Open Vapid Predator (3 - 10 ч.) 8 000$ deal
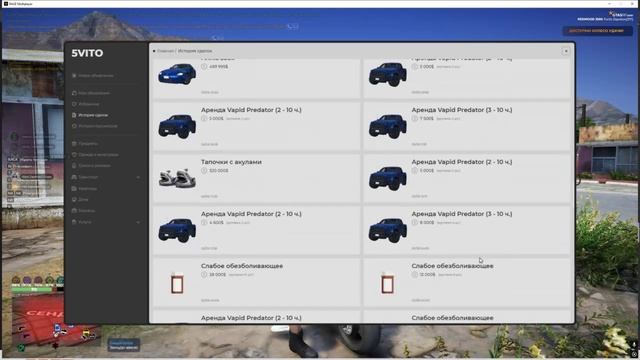This screenshot has height=360, width=640. coord(467,230)
